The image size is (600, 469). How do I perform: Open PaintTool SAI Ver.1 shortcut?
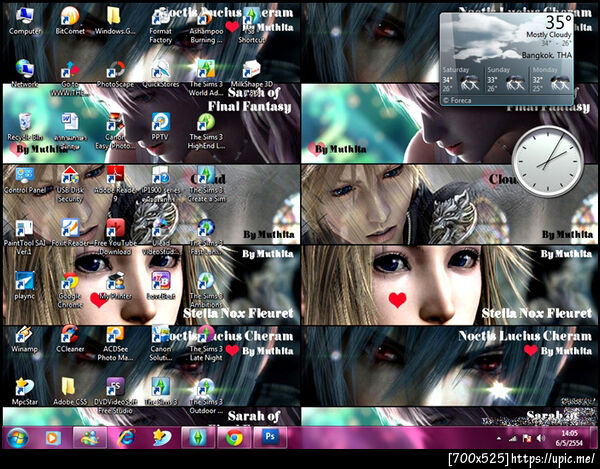pos(24,237)
